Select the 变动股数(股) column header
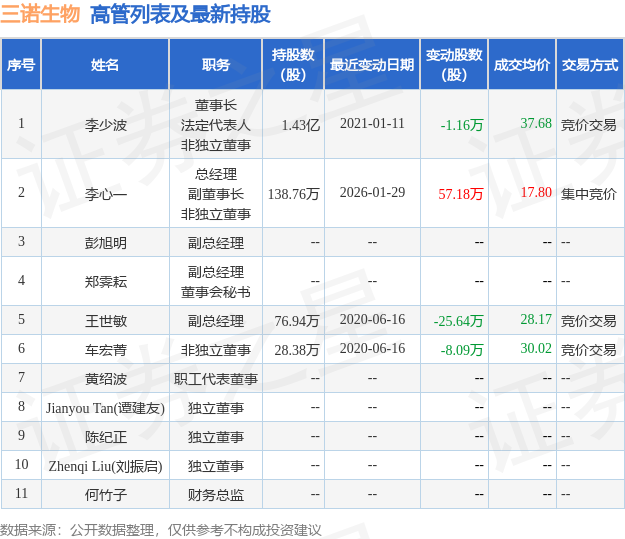Image resolution: width=625 pixels, height=539 pixels. (x=454, y=64)
